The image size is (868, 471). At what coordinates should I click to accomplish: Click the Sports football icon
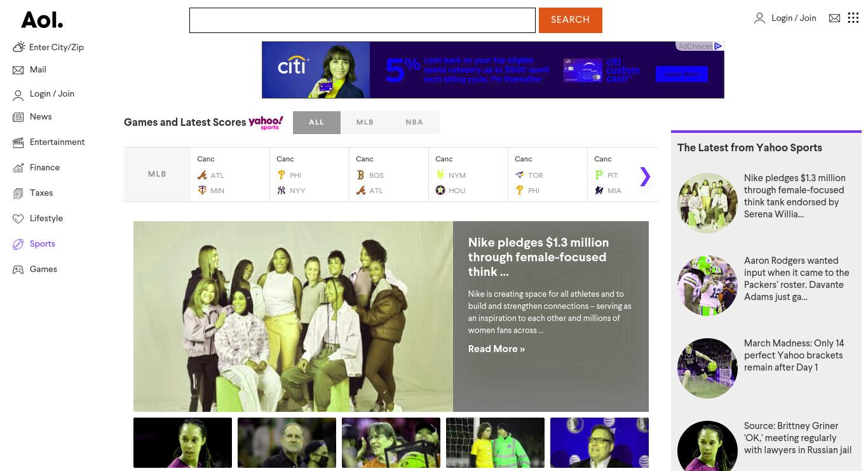[18, 244]
